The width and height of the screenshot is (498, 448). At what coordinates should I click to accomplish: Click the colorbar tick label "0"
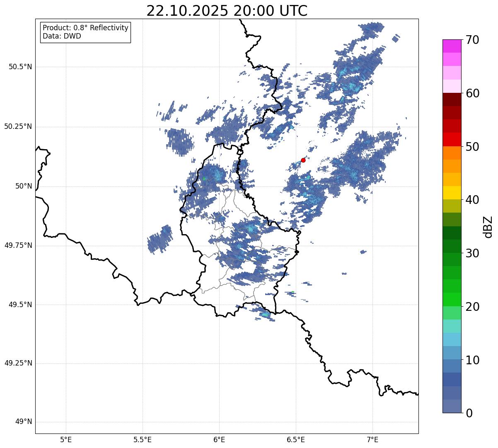coord(469,413)
